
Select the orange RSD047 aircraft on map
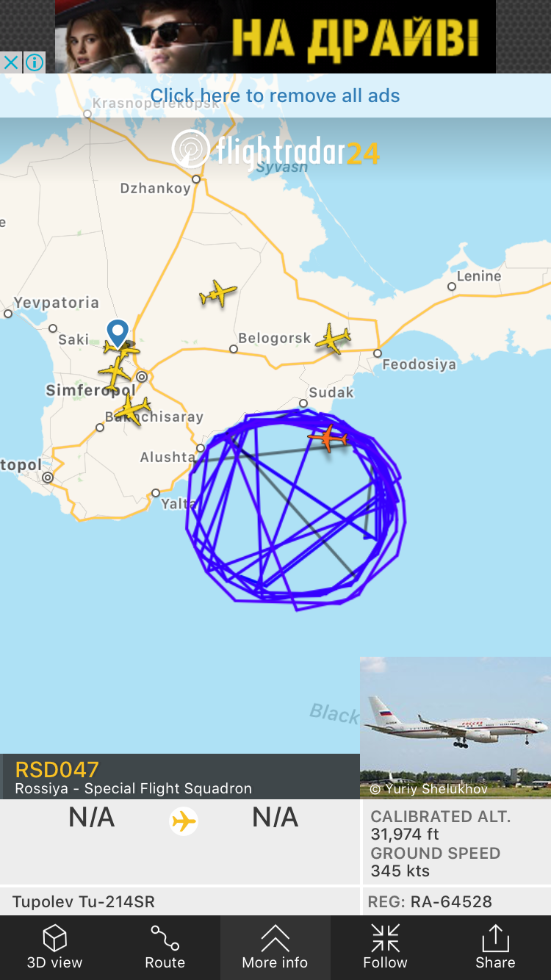[328, 438]
